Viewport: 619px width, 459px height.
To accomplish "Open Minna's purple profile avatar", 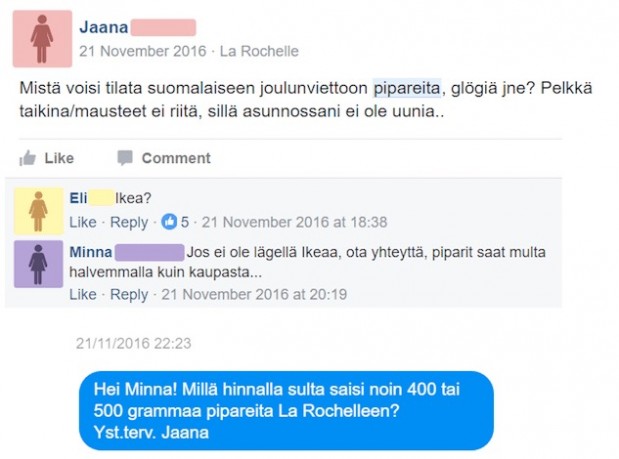I will [x=38, y=264].
